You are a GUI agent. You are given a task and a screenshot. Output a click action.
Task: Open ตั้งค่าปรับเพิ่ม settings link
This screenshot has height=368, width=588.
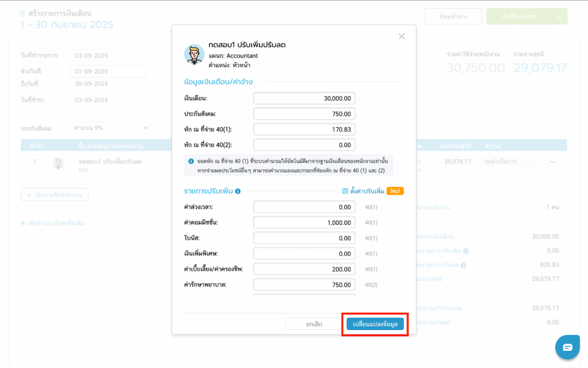coord(363,191)
